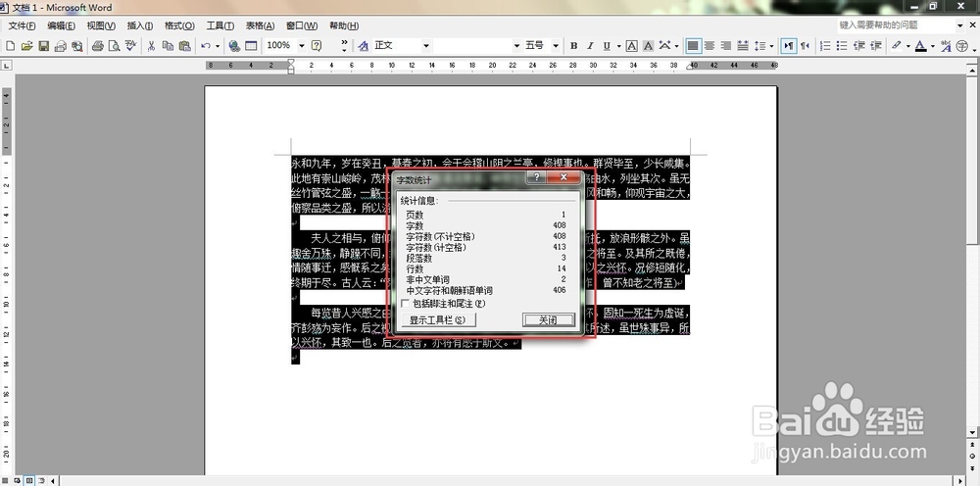
Task: Expand the undo history dropdown arrow
Action: pyautogui.click(x=218, y=46)
